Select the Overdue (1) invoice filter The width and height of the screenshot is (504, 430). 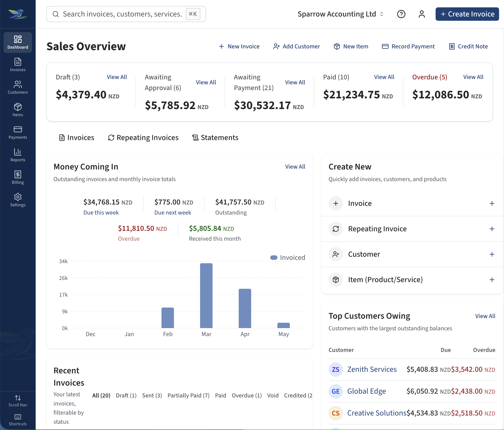[x=247, y=395]
